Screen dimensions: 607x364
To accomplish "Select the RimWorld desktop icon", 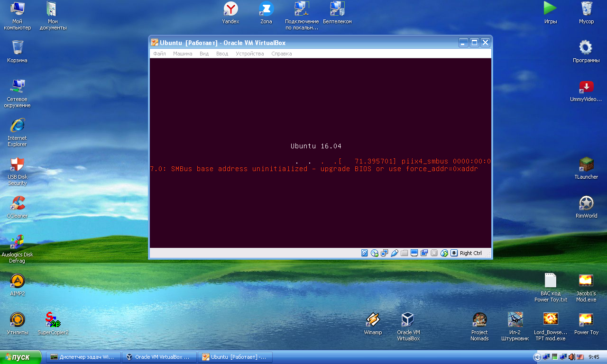I will (587, 207).
